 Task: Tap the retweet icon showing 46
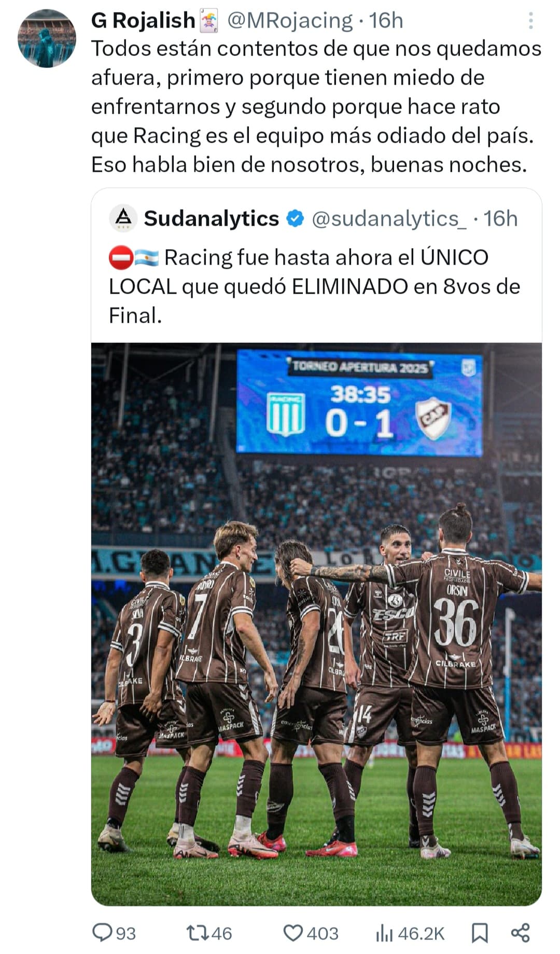(197, 933)
